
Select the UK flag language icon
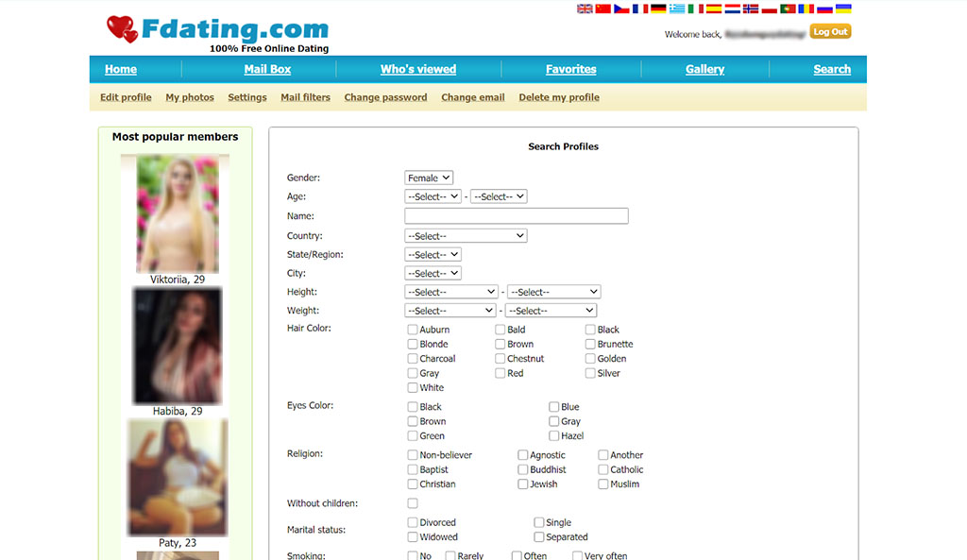click(584, 8)
